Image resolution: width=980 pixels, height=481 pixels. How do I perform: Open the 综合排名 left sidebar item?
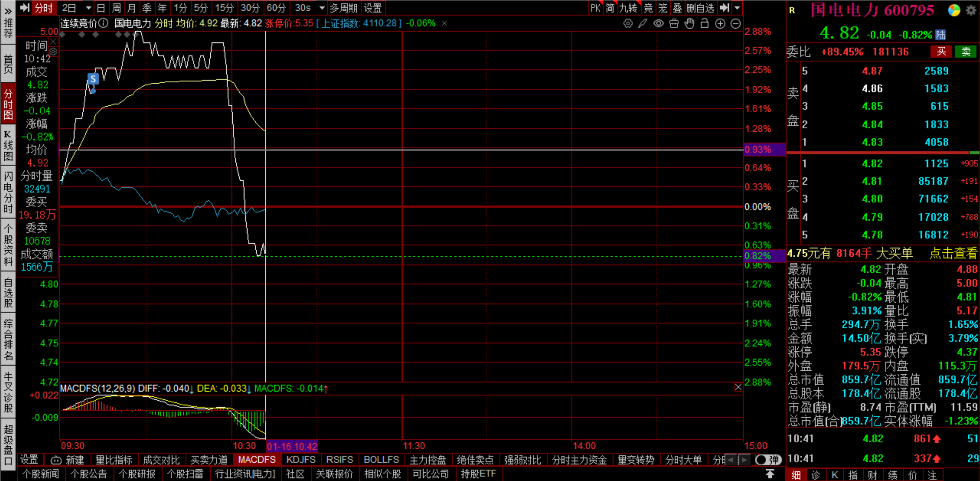(x=8, y=340)
